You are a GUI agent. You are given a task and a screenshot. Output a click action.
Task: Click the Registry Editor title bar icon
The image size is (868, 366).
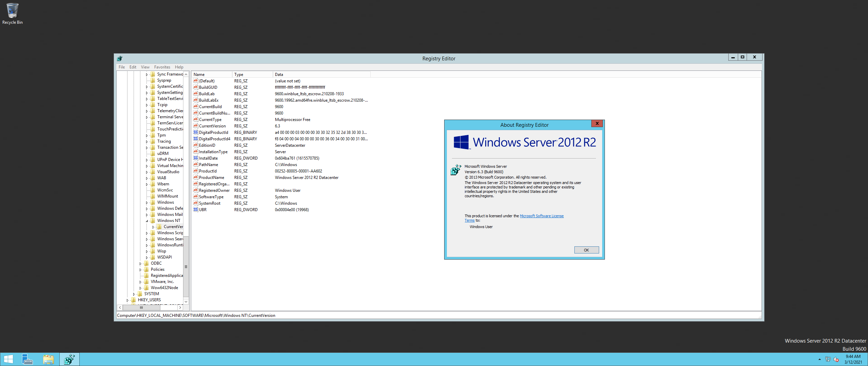coord(120,58)
